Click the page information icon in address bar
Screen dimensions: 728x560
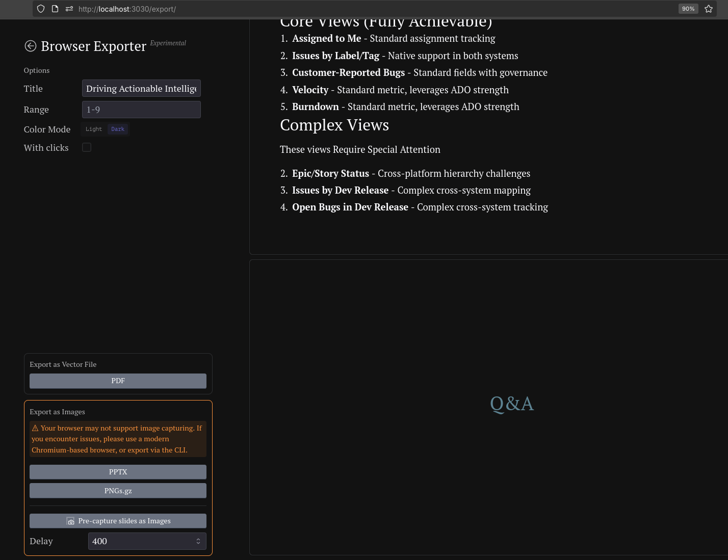pyautogui.click(x=55, y=9)
